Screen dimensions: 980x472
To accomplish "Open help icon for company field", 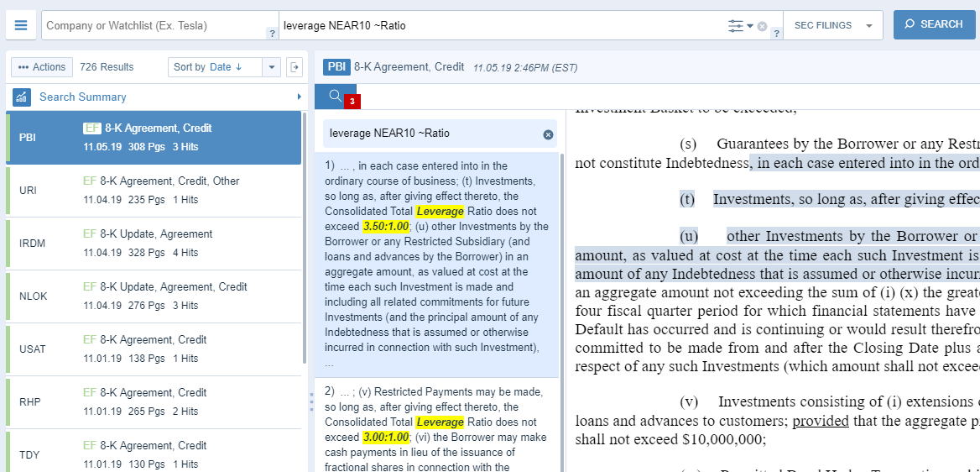I will [x=273, y=34].
